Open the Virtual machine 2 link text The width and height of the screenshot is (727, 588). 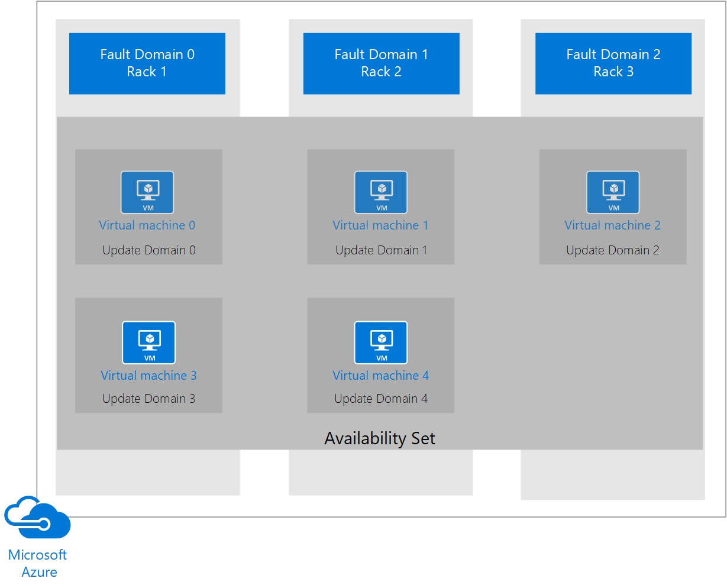coord(613,225)
